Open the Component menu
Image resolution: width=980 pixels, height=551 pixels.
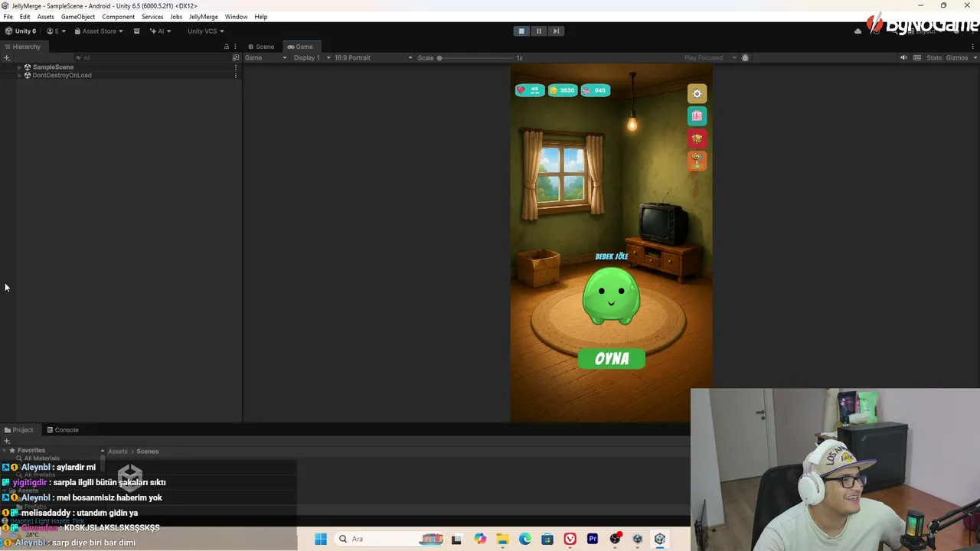(x=118, y=17)
